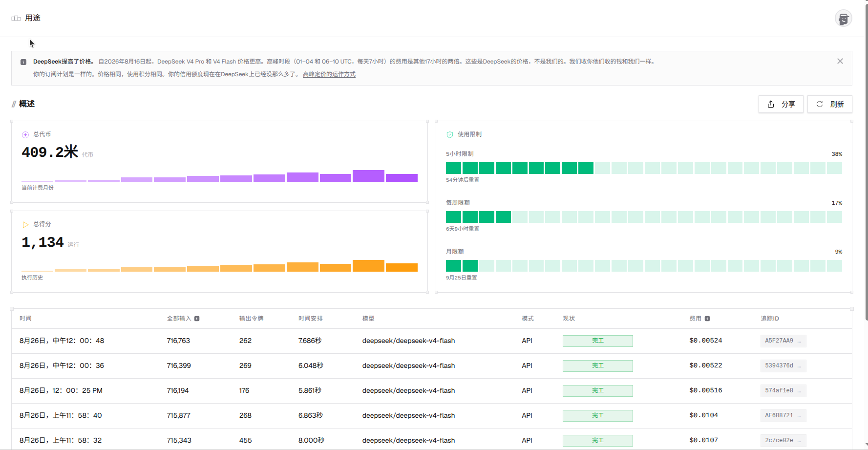This screenshot has height=450, width=868.
Task: Click the page vertical scrollbar
Action: pos(866,161)
